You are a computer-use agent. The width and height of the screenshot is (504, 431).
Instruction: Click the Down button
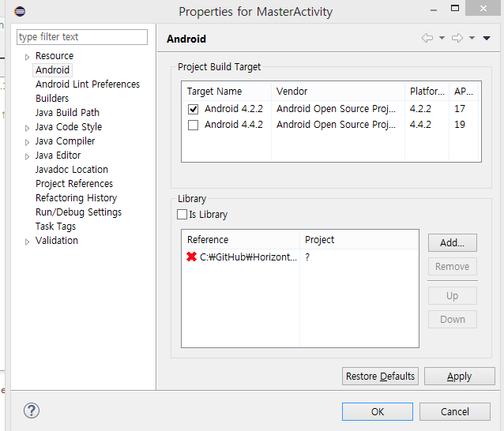pos(452,319)
